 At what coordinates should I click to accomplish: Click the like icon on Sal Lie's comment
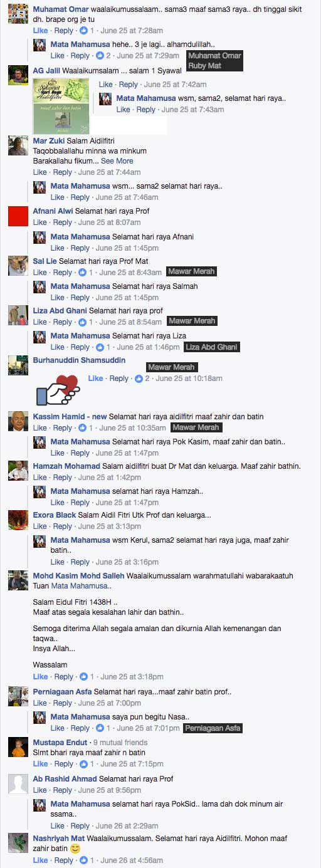pyautogui.click(x=83, y=273)
